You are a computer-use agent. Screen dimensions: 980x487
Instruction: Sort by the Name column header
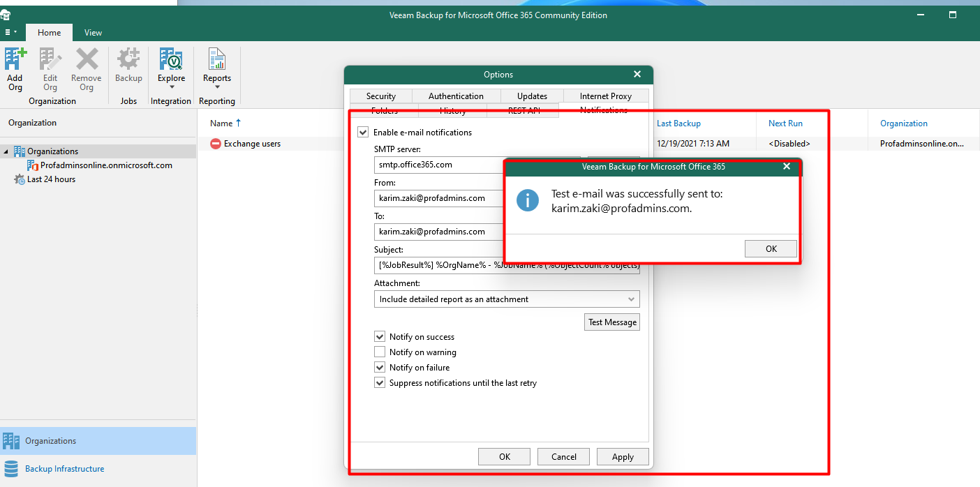click(x=221, y=123)
